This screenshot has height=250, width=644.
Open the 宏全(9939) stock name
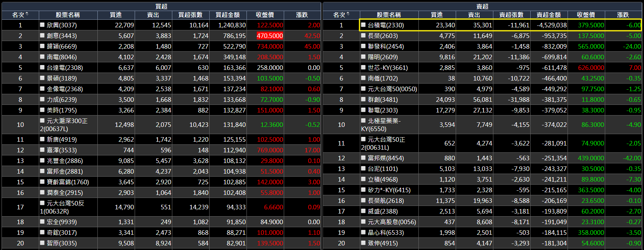[x=62, y=222]
